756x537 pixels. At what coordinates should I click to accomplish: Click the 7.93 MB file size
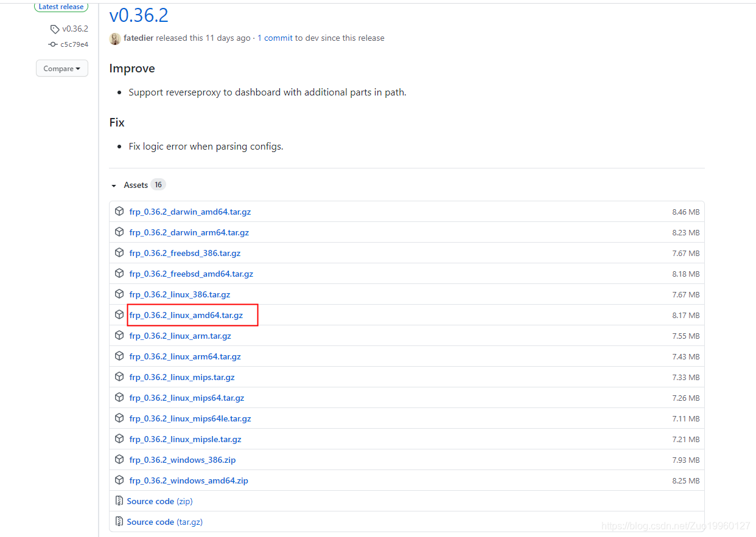tap(686, 460)
